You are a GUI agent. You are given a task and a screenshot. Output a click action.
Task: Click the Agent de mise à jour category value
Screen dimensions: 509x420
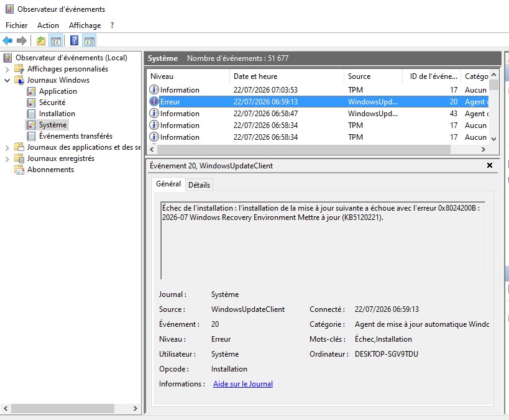click(x=421, y=324)
